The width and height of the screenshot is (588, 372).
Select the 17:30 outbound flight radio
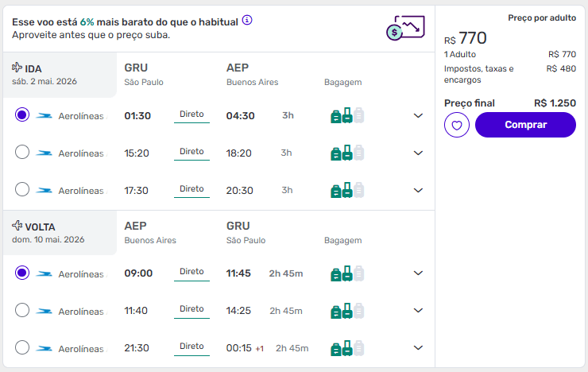22,190
